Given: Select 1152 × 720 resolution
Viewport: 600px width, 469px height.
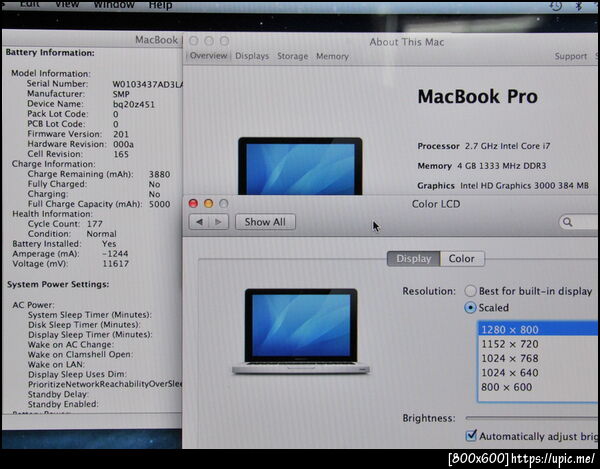Looking at the screenshot, I should point(538,344).
